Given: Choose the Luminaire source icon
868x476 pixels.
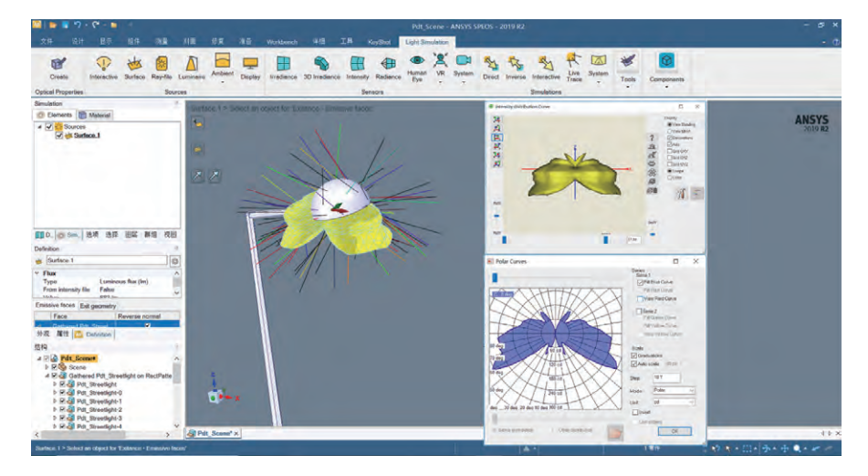Looking at the screenshot, I should point(192,65).
